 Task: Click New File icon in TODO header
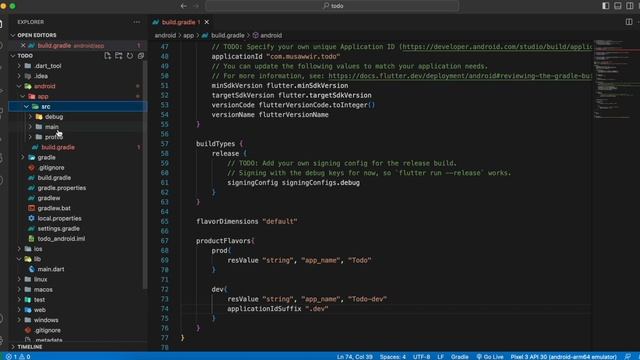click(107, 56)
